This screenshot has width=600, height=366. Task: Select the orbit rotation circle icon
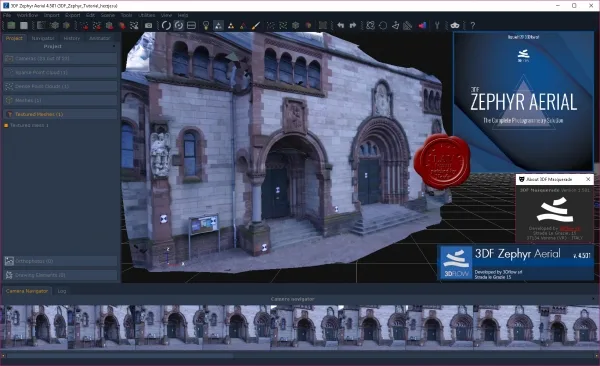tap(166, 25)
